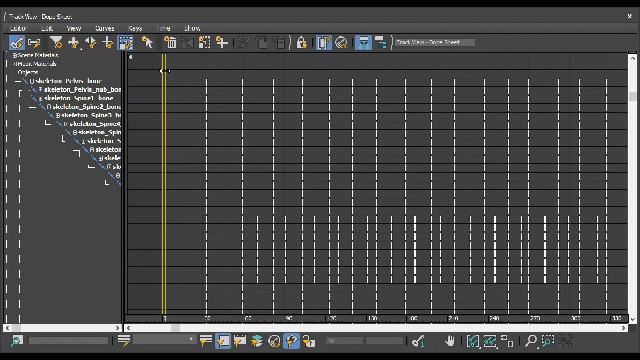
Task: Select the Pan hand tool
Action: [450, 341]
